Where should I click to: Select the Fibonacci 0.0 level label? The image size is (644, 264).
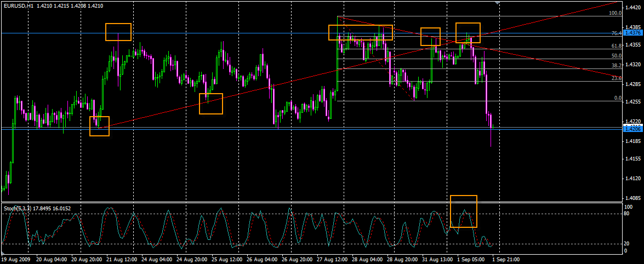pyautogui.click(x=617, y=98)
